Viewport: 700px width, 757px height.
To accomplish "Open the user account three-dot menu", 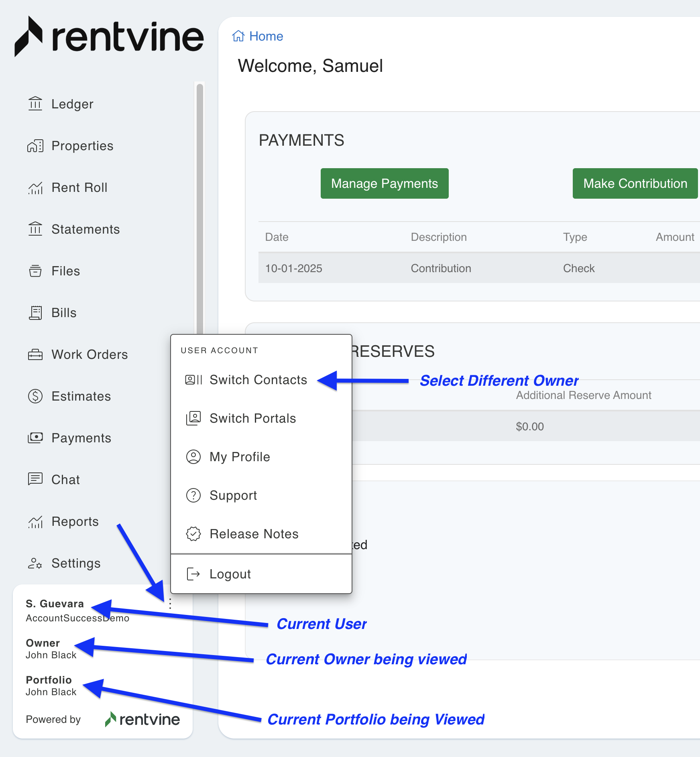I will pyautogui.click(x=170, y=603).
